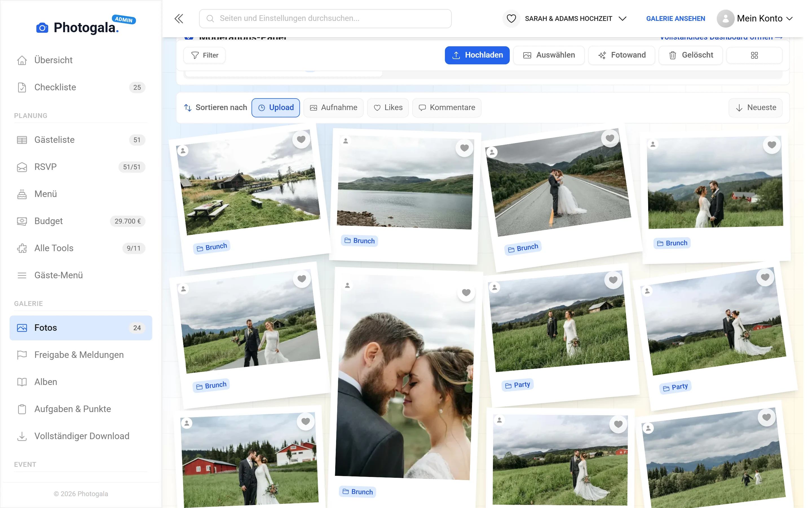Image resolution: width=812 pixels, height=508 pixels.
Task: Open the couple close-up portrait photo
Action: click(405, 377)
